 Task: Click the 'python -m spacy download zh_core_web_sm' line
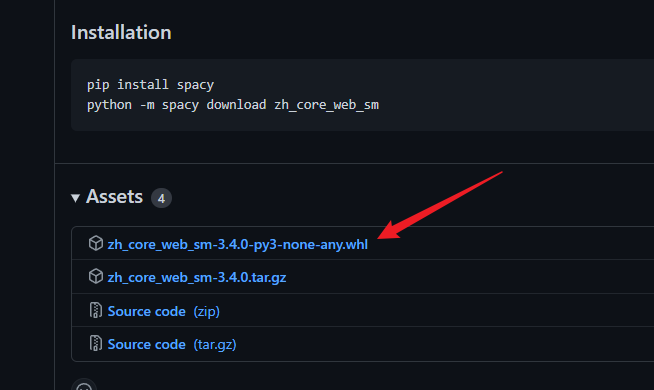(233, 105)
